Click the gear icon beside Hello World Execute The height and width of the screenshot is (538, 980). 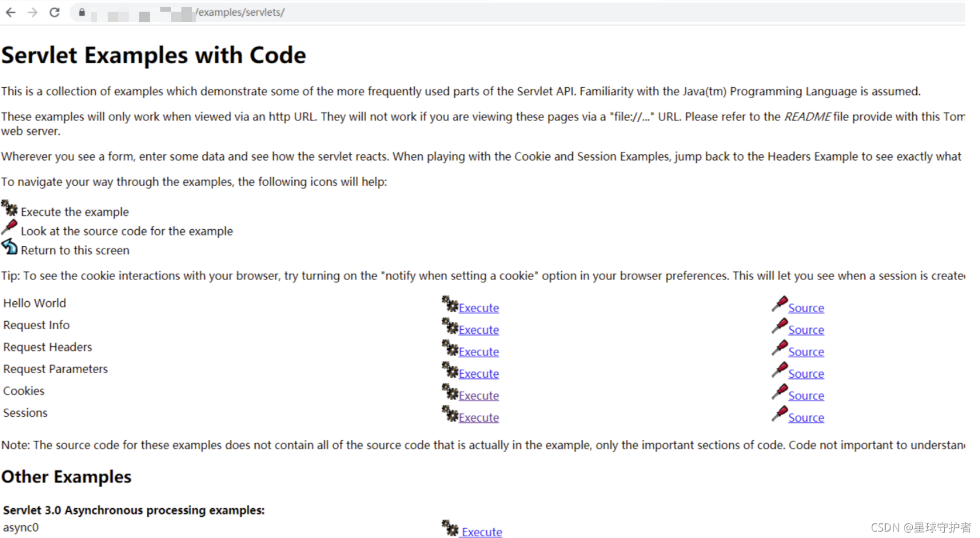click(x=450, y=304)
